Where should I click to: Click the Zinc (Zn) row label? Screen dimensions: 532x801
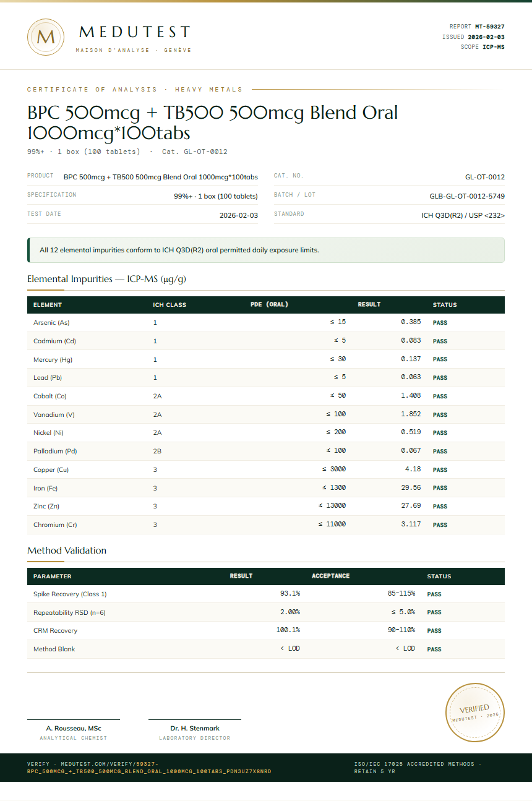pos(47,506)
